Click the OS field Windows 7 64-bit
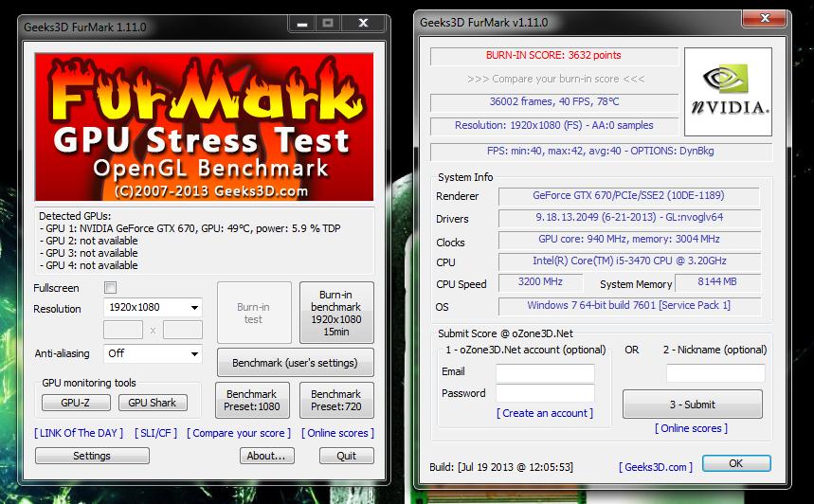This screenshot has width=814, height=504. pos(628,306)
